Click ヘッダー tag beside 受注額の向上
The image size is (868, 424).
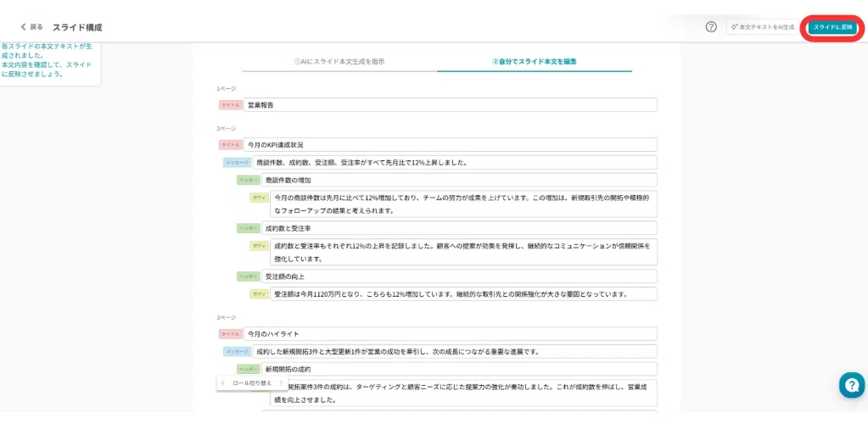coord(248,276)
